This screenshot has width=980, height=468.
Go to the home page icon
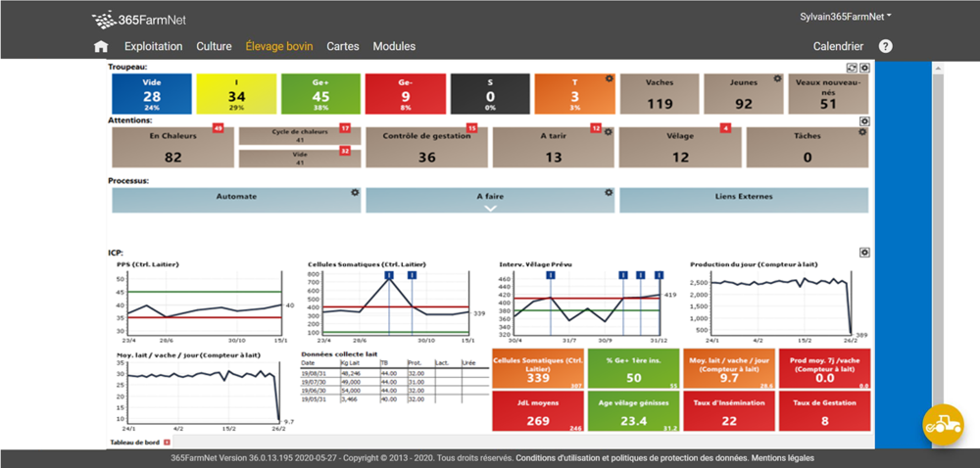[x=100, y=46]
